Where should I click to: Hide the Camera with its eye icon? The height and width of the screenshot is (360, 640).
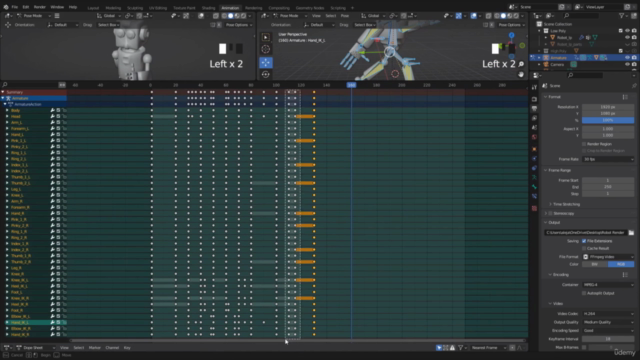627,64
